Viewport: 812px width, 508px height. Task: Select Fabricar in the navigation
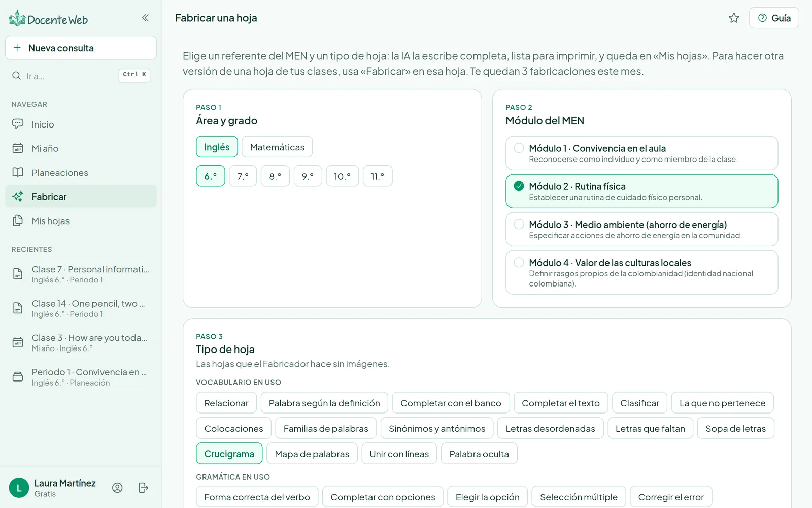pos(81,197)
